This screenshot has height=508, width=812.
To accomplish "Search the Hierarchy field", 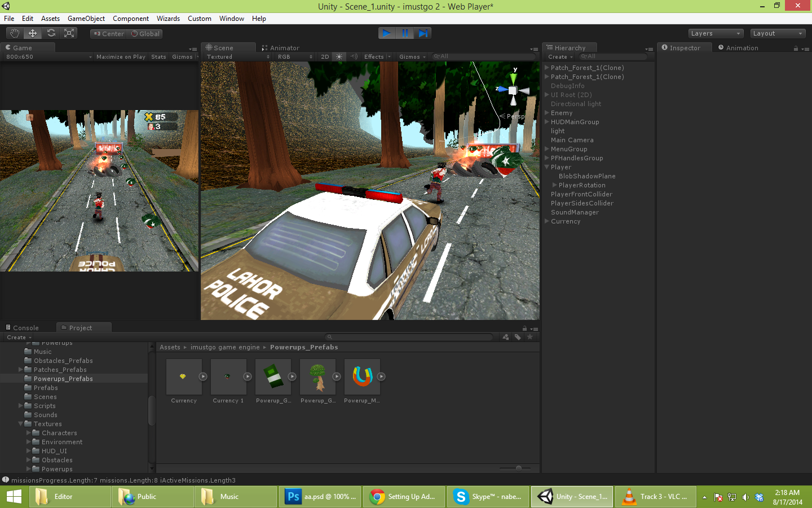I will (613, 56).
